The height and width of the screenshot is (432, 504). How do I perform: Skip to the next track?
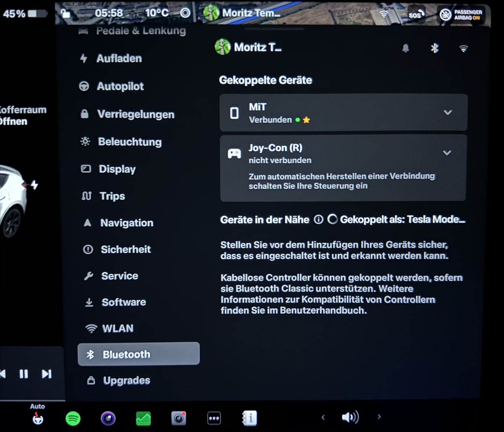click(47, 374)
